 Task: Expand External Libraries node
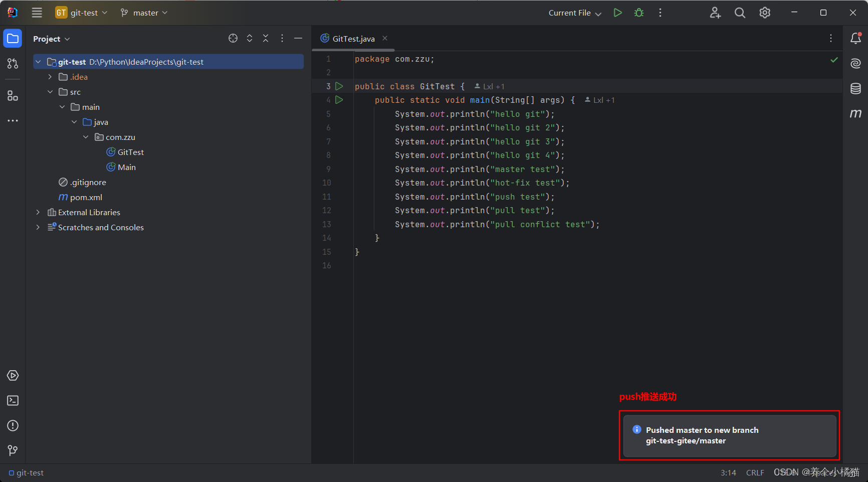point(38,212)
